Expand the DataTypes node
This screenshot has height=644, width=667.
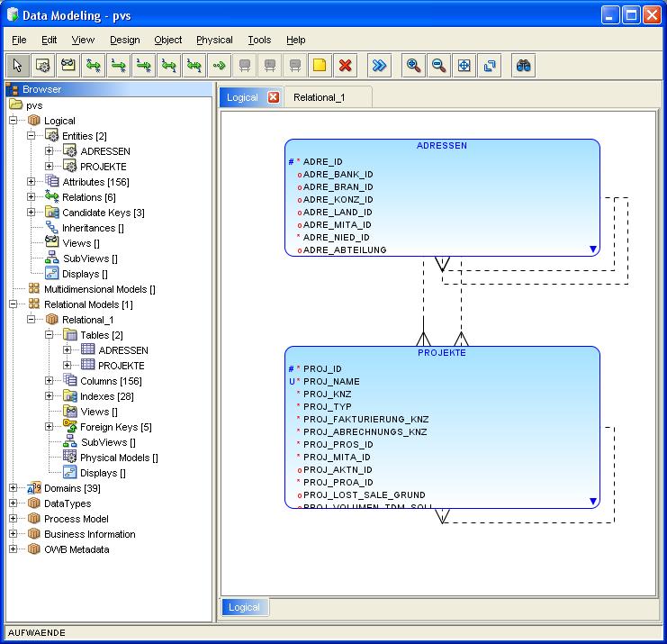14,503
